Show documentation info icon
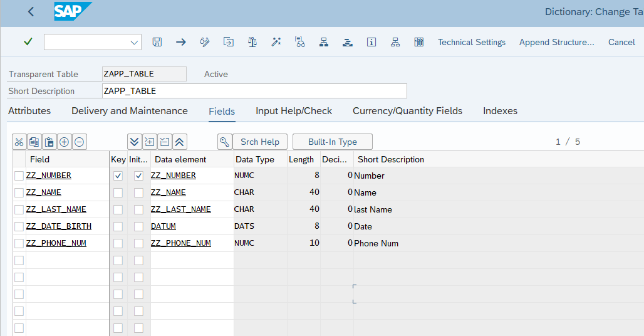Screen dimensions: 644x336 click(371, 42)
